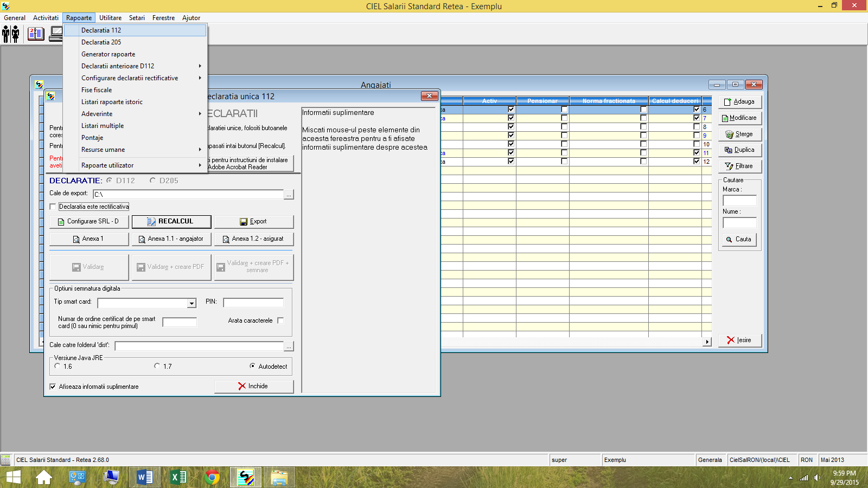Image resolution: width=868 pixels, height=488 pixels.
Task: Click the network signal tray icon
Action: (x=804, y=478)
